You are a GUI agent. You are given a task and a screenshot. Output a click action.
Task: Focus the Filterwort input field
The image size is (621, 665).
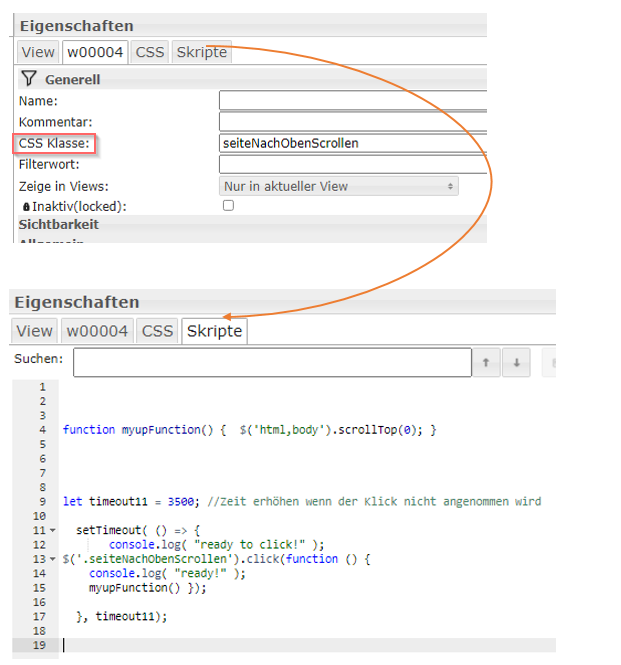[x=353, y=165]
